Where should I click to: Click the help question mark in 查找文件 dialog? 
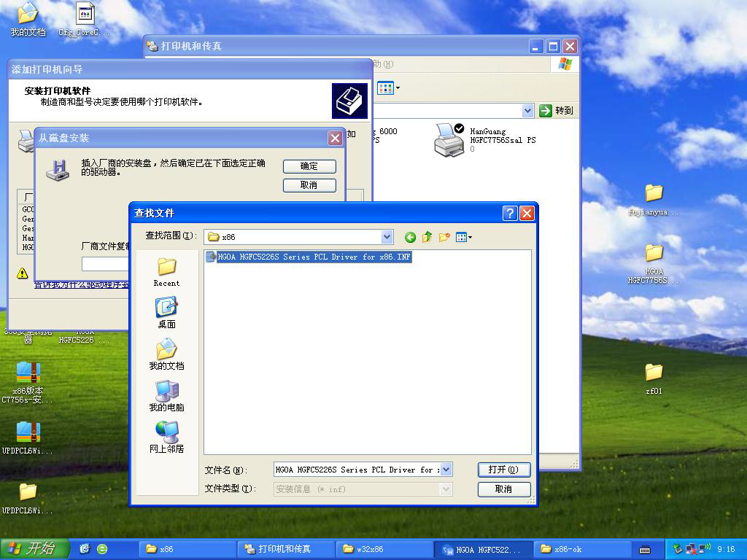(510, 213)
